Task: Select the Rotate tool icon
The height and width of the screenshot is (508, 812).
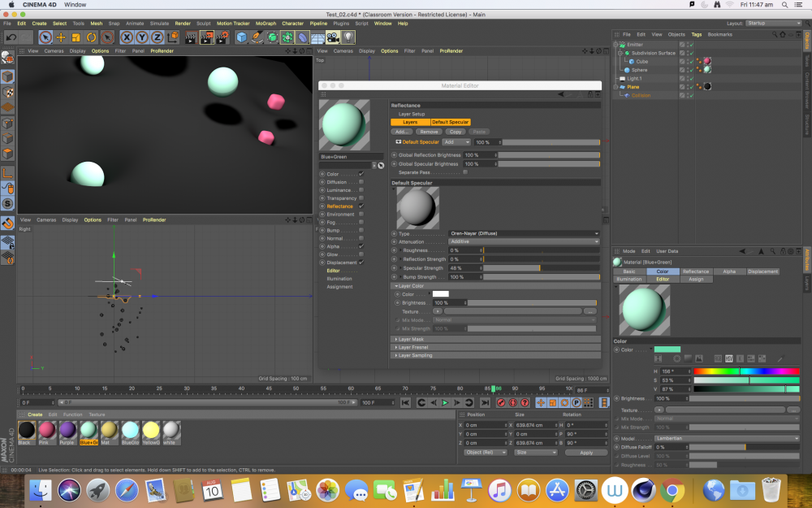Action: point(91,37)
